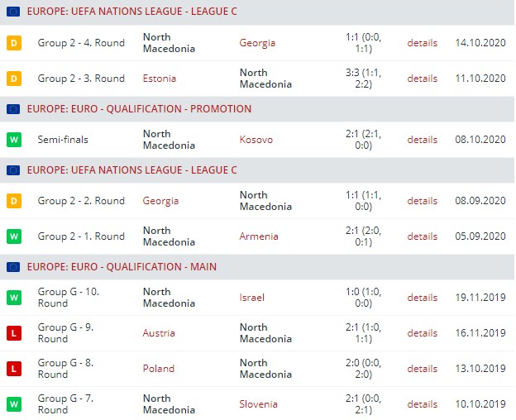The width and height of the screenshot is (516, 420).
Task: Open details for the 14.10.2020 Georgia match
Action: 422,43
